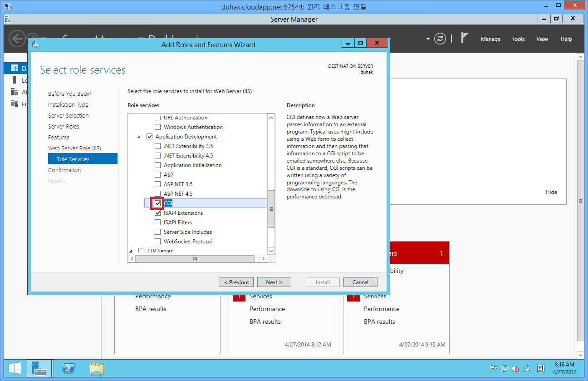Click the Korean IME indicator in the system tray
This screenshot has width=588, height=381.
click(x=540, y=368)
